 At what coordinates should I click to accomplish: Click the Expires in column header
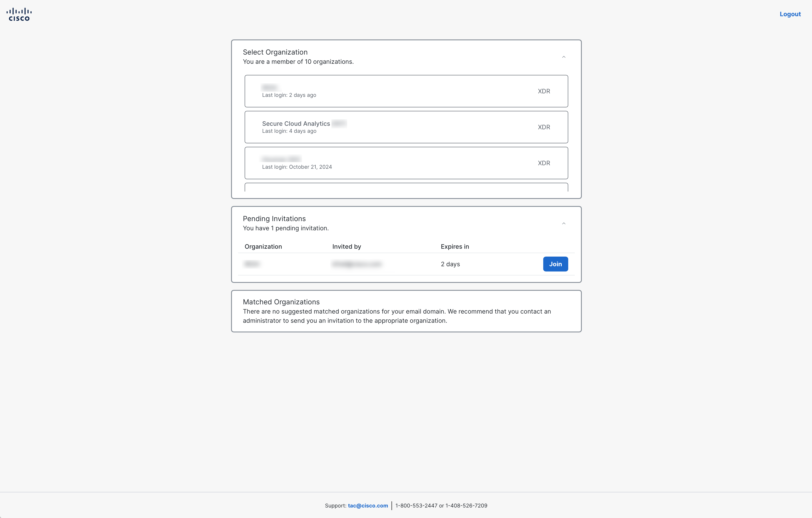pos(455,246)
